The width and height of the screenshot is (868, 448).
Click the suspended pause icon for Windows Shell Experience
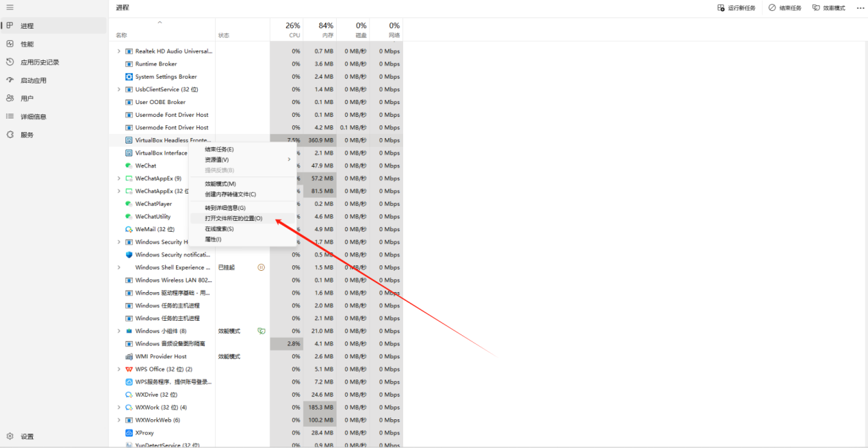[261, 267]
